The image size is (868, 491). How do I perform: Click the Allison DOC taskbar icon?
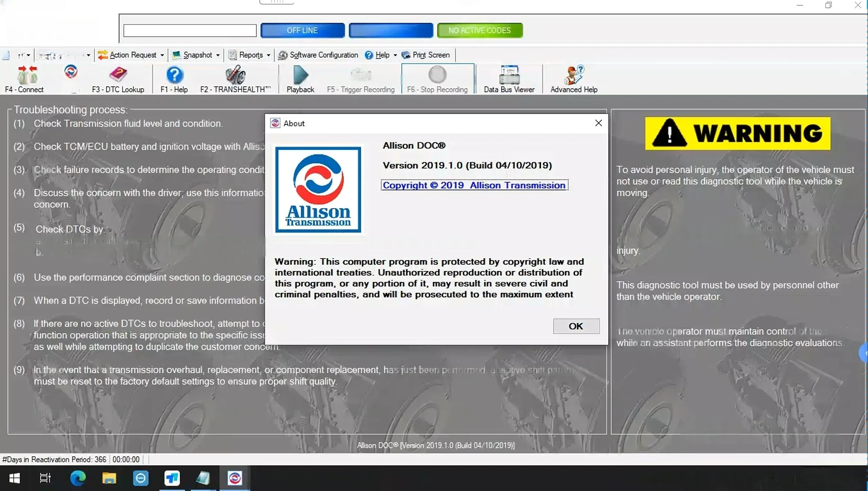tap(235, 478)
